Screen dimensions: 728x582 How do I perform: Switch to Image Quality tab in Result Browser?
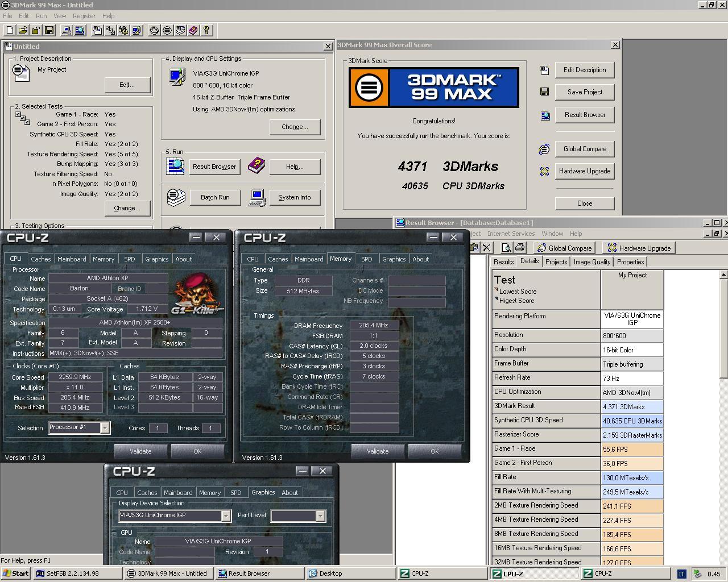(x=592, y=262)
